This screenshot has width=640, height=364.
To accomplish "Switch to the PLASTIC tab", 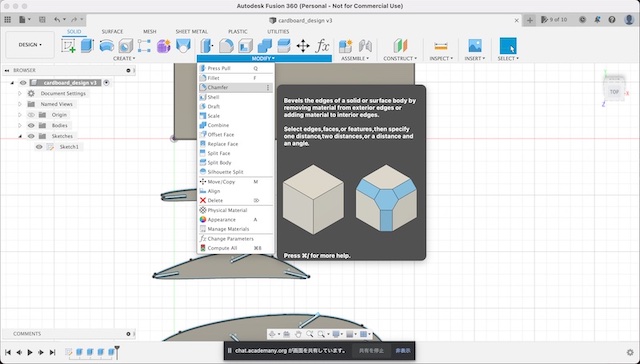I will coord(238,31).
